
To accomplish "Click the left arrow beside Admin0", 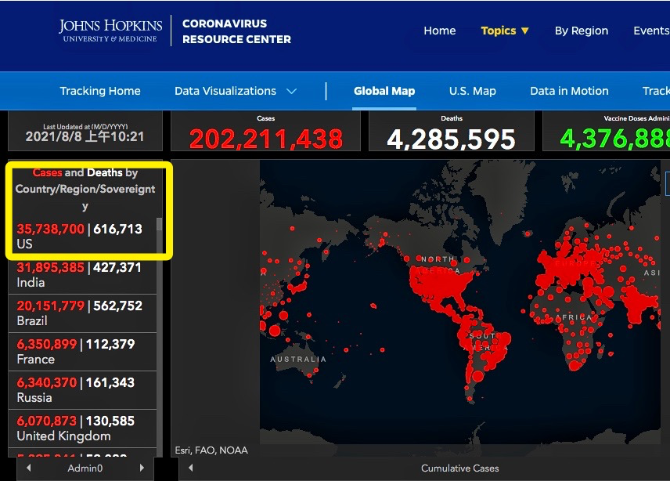I will tap(28, 468).
